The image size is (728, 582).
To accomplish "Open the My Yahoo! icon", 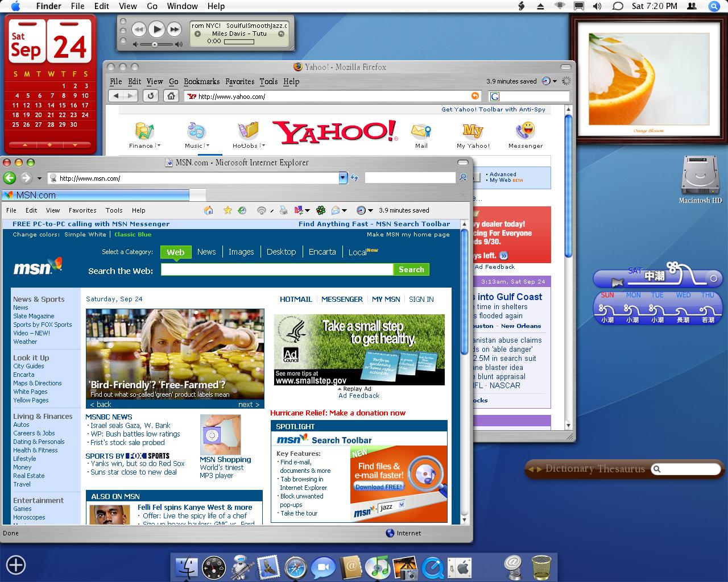I will (473, 131).
